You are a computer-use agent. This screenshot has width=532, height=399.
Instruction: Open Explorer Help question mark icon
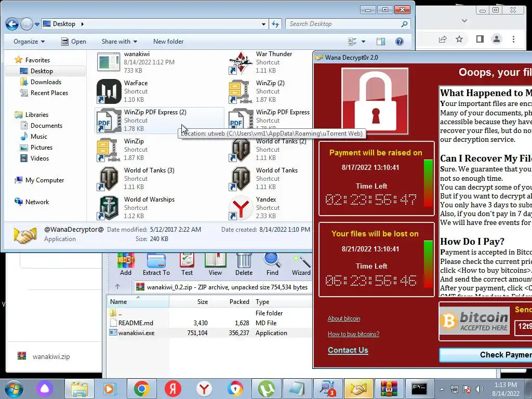(x=400, y=42)
